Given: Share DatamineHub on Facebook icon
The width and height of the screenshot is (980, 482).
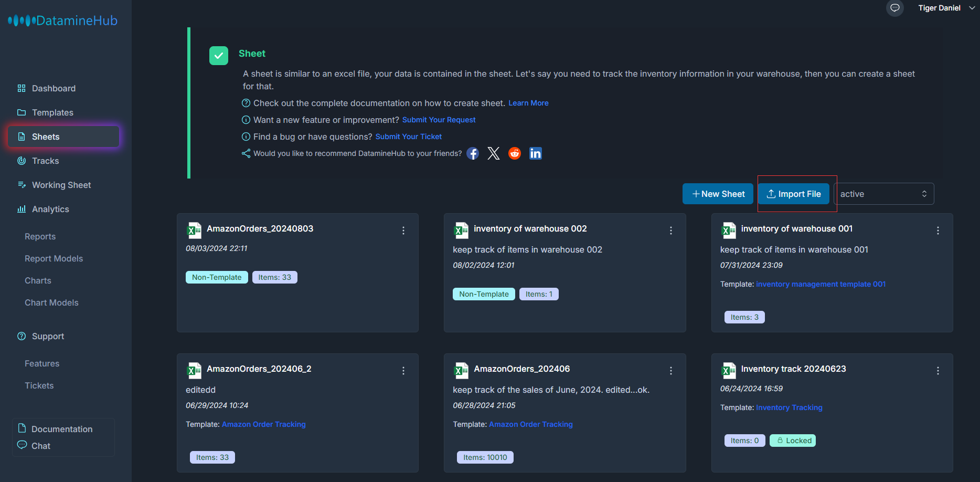Looking at the screenshot, I should tap(473, 153).
